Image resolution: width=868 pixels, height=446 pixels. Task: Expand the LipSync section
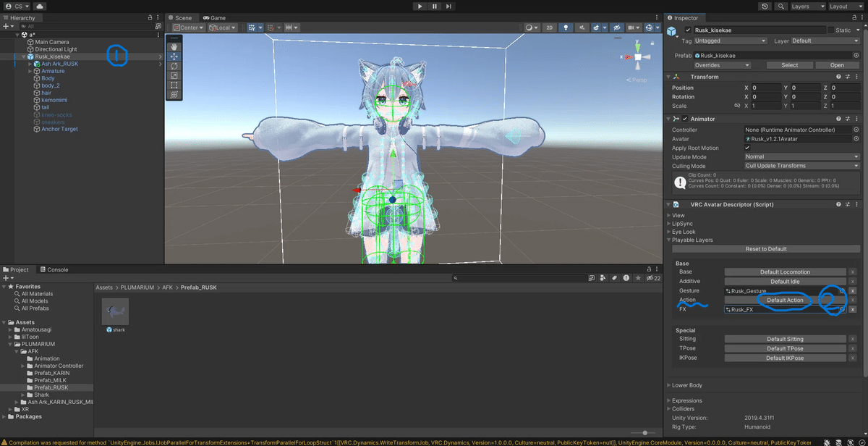668,224
